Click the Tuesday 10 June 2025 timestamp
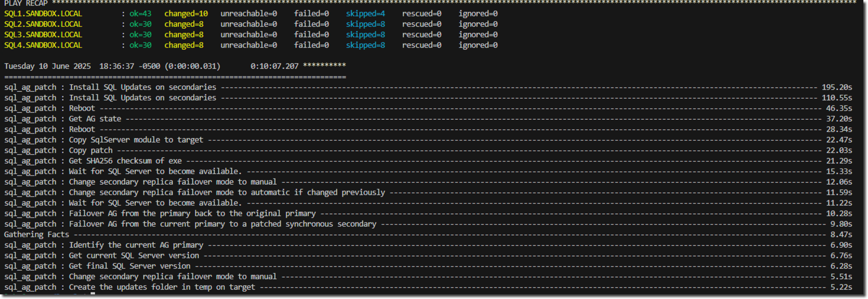Viewport: 868px width, 299px height. point(47,66)
